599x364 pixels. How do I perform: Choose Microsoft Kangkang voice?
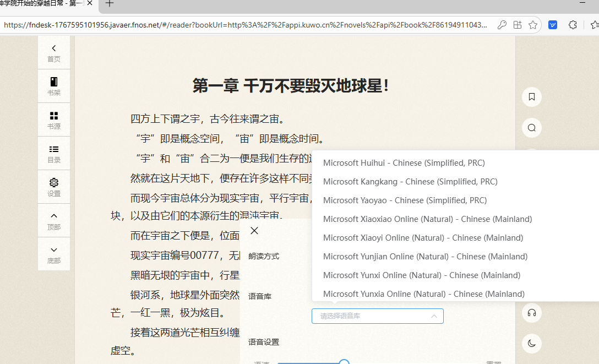[x=455, y=182]
